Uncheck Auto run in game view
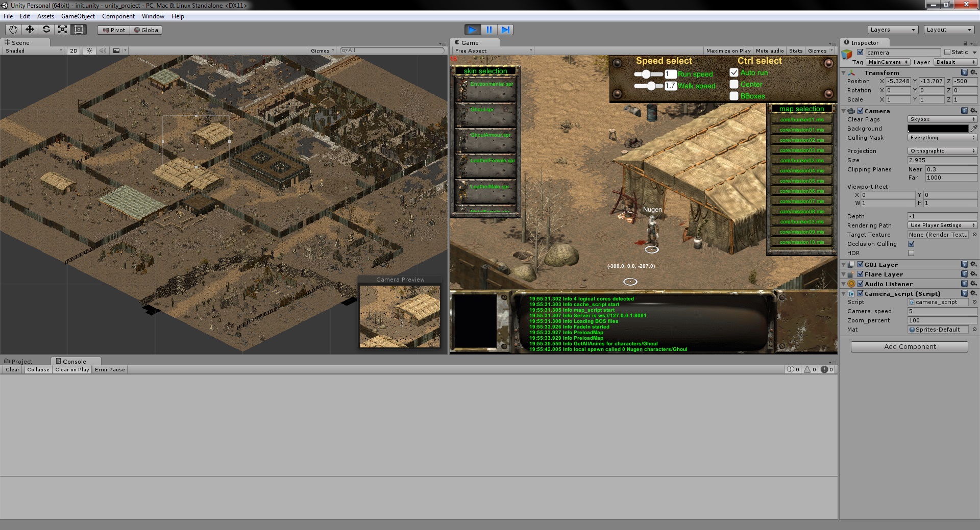Image resolution: width=980 pixels, height=530 pixels. [734, 72]
